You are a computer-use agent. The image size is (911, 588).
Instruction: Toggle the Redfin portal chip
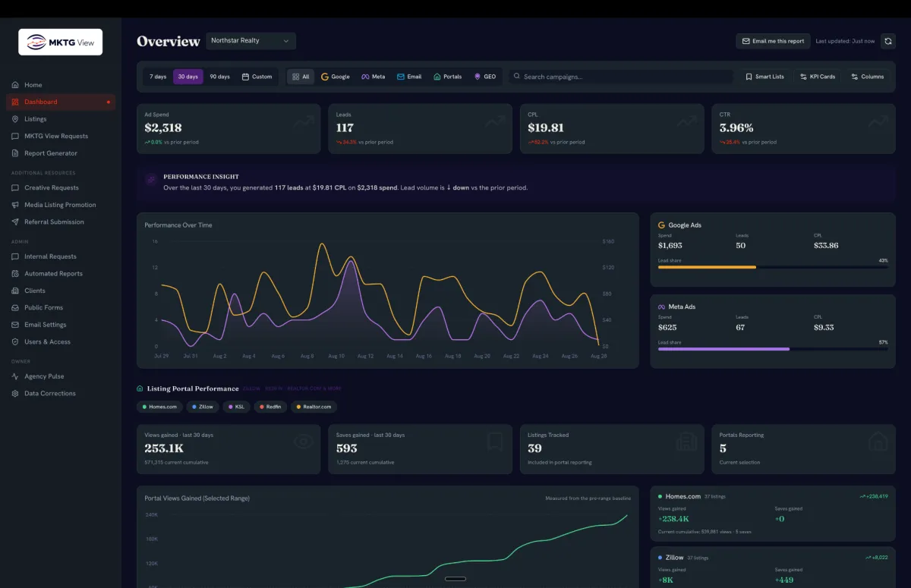click(270, 407)
